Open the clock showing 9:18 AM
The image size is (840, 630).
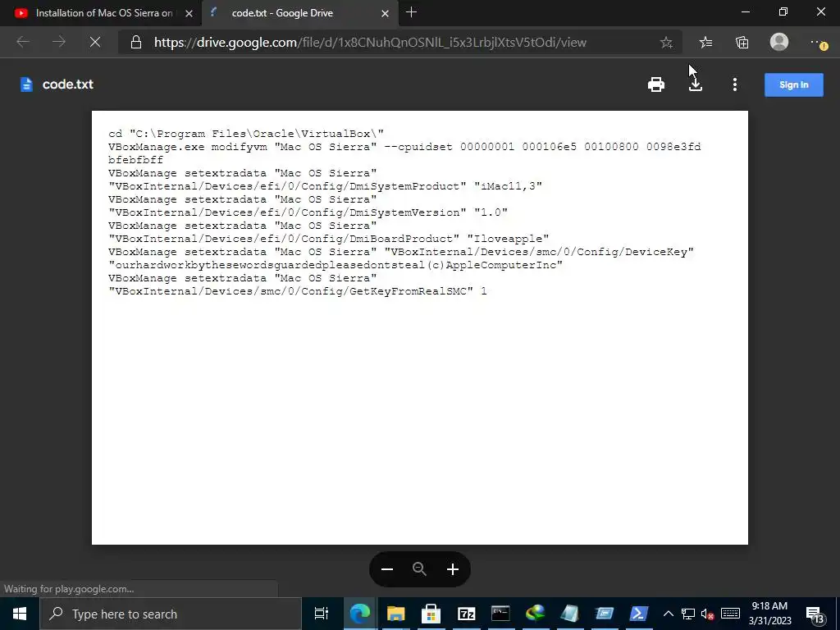pos(769,614)
